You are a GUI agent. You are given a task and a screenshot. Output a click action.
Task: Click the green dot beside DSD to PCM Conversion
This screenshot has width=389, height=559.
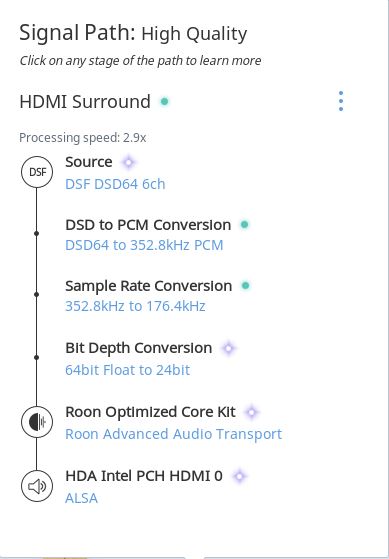245,225
